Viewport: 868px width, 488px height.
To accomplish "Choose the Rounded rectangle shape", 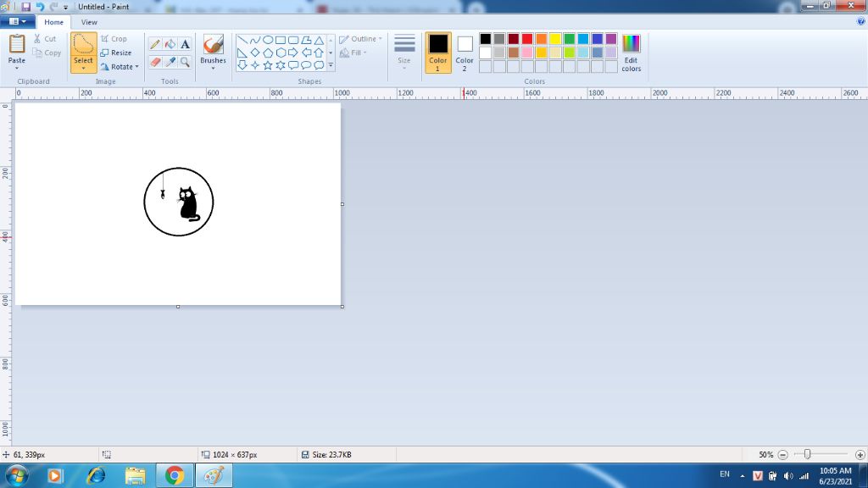I will coord(293,40).
